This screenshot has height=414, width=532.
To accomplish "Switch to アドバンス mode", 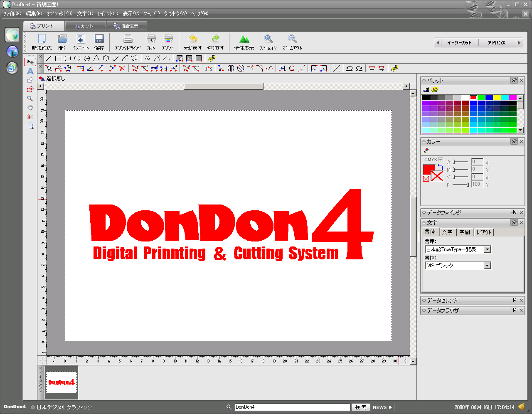I will pyautogui.click(x=497, y=42).
